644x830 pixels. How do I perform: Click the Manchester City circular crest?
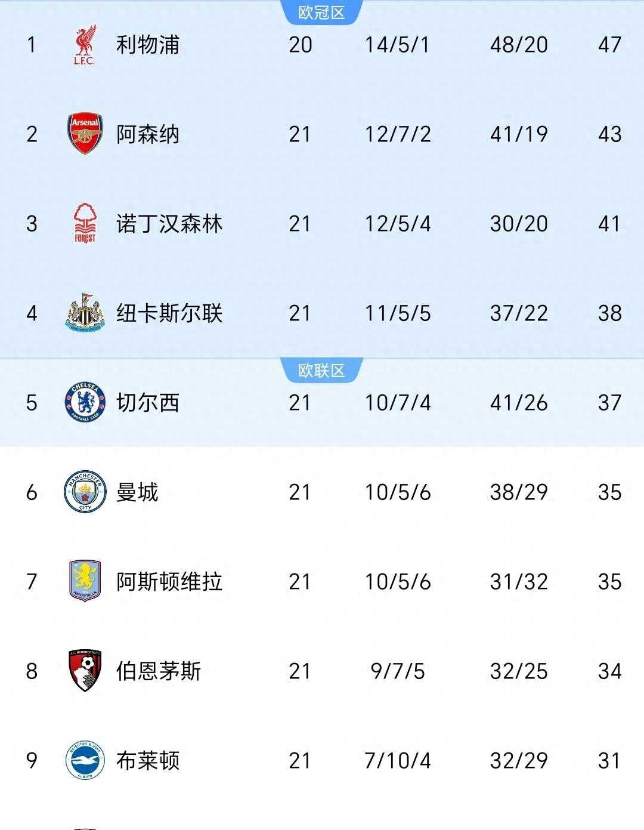coord(85,492)
